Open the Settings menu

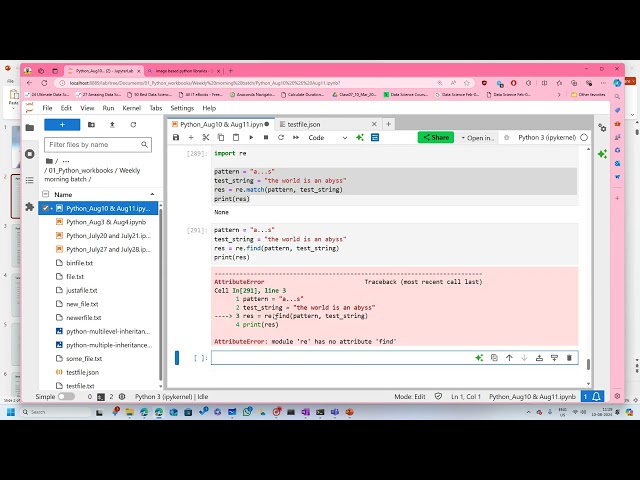tap(182, 108)
